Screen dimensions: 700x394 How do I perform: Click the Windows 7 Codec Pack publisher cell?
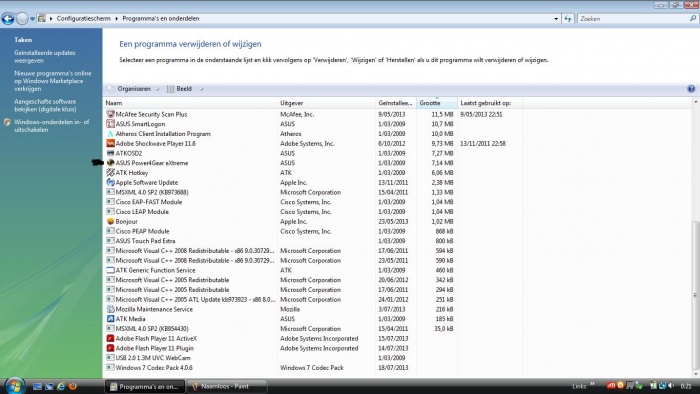click(312, 368)
